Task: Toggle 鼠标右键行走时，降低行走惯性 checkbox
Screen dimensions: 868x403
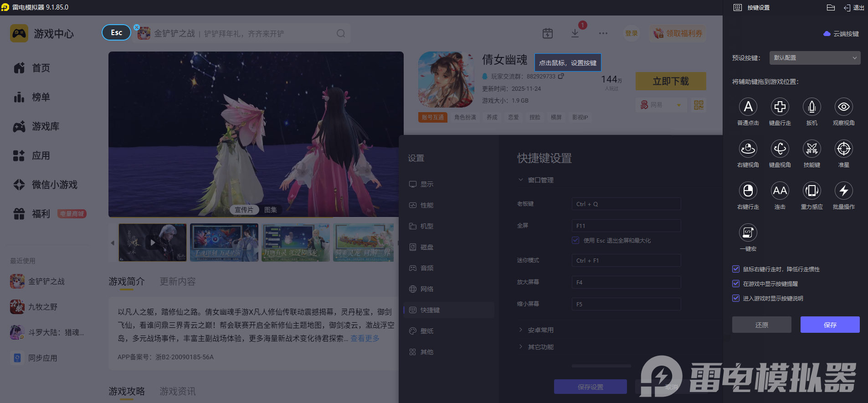Action: [x=735, y=269]
